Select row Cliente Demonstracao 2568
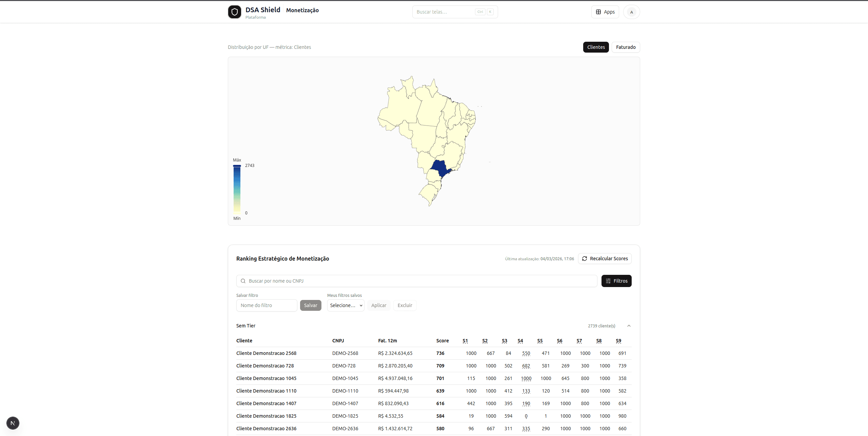This screenshot has width=868, height=436. click(x=434, y=353)
